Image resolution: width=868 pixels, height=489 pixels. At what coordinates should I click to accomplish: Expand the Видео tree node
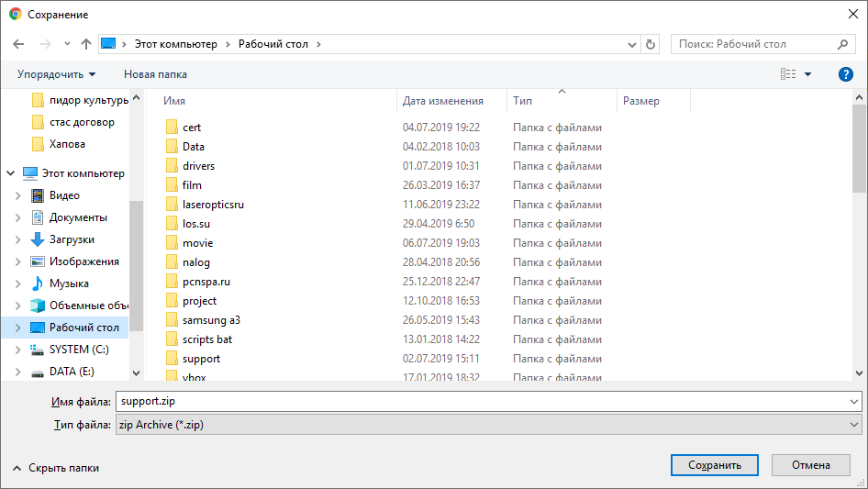[17, 195]
